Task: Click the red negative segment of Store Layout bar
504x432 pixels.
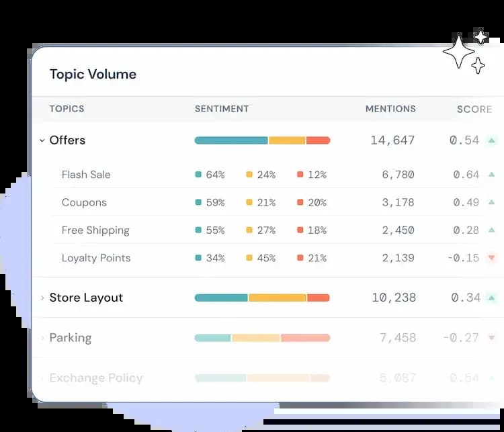Action: (x=319, y=298)
